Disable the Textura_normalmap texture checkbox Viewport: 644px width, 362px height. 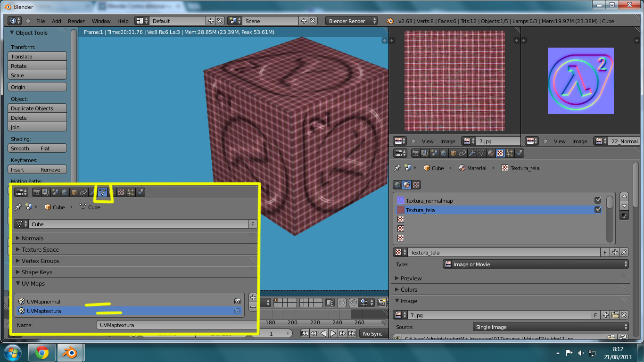click(598, 200)
